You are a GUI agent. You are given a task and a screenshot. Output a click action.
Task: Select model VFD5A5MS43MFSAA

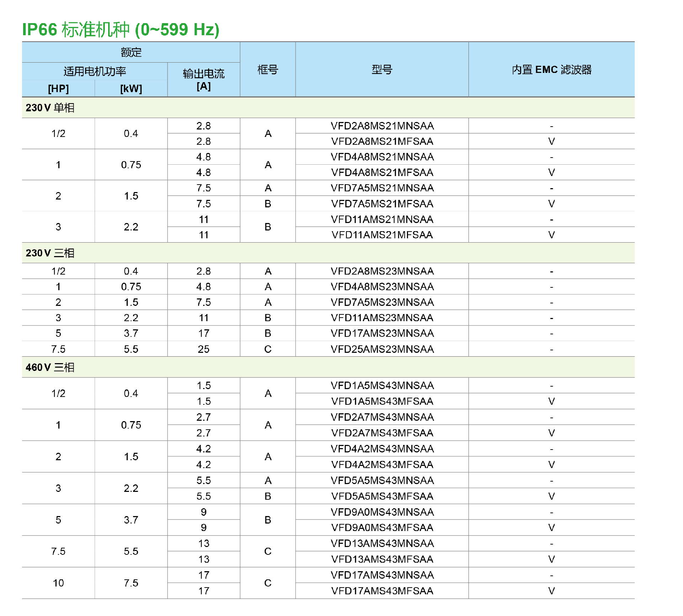382,496
